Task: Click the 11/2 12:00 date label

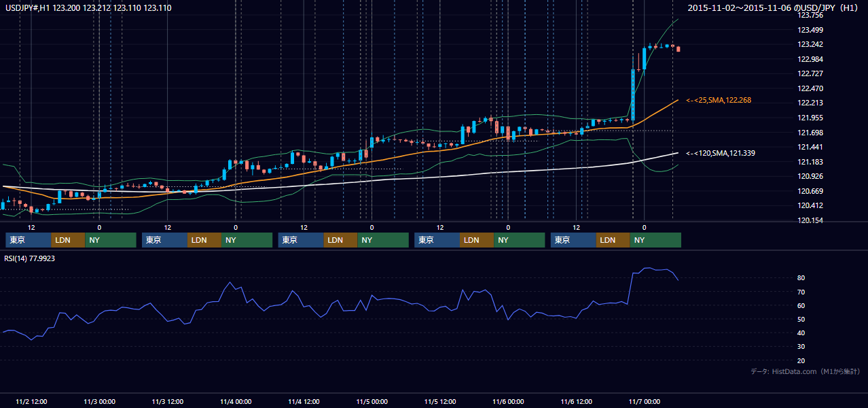Action: pos(31,401)
